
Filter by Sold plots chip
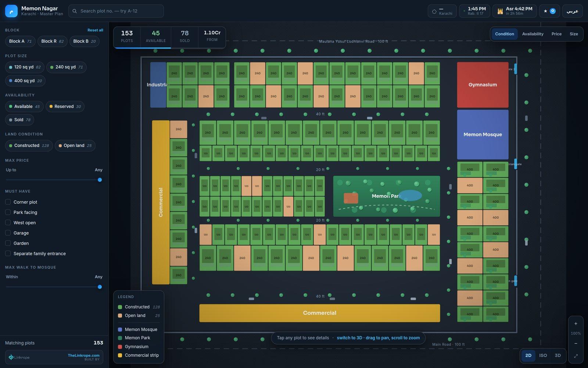[19, 120]
